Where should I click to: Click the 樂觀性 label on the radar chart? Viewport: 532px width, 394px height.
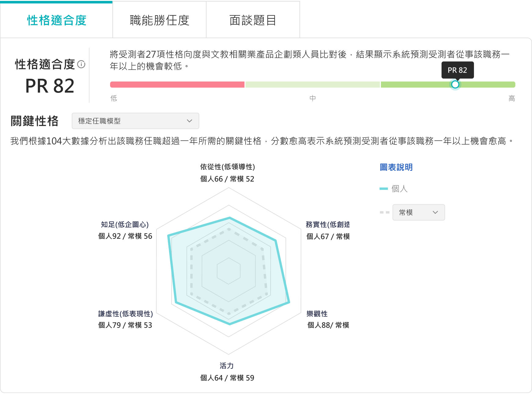pyautogui.click(x=316, y=313)
